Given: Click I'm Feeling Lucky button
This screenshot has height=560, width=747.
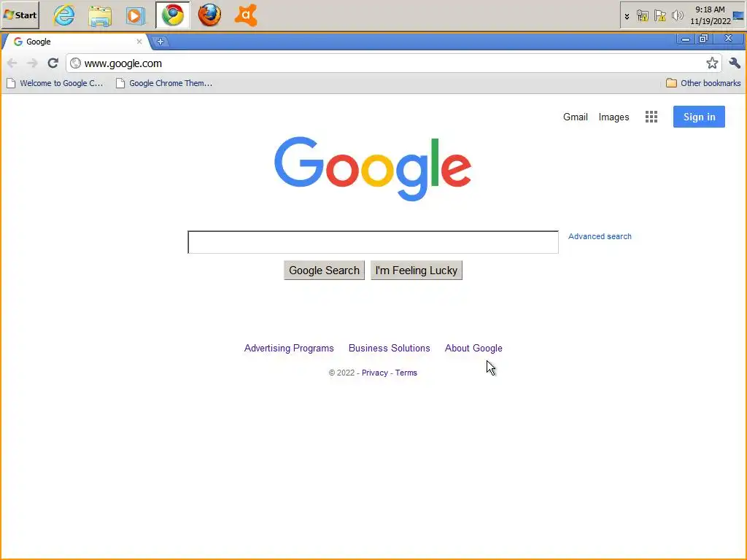Looking at the screenshot, I should [417, 271].
